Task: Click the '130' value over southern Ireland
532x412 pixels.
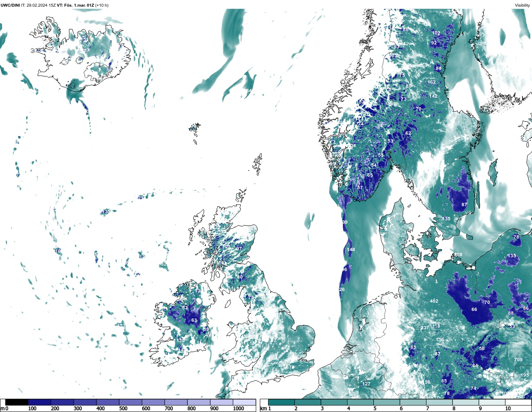Action: pos(181,340)
